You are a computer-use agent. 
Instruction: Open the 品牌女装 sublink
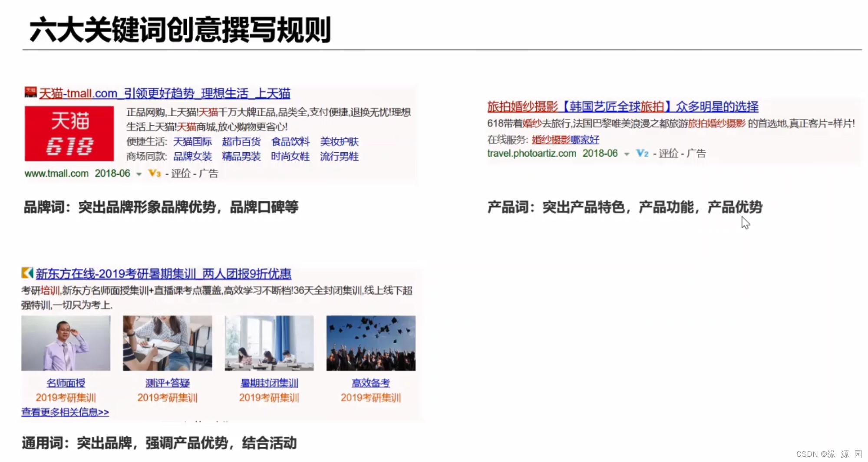pos(192,156)
